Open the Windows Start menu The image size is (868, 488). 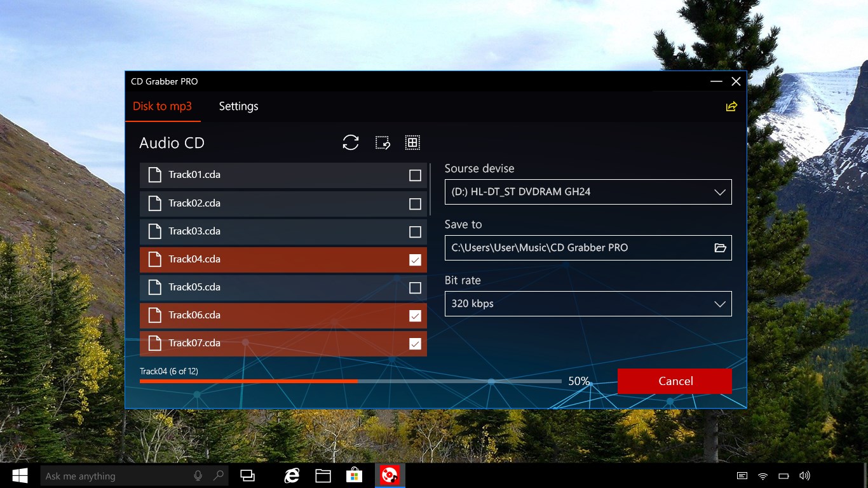click(x=20, y=475)
